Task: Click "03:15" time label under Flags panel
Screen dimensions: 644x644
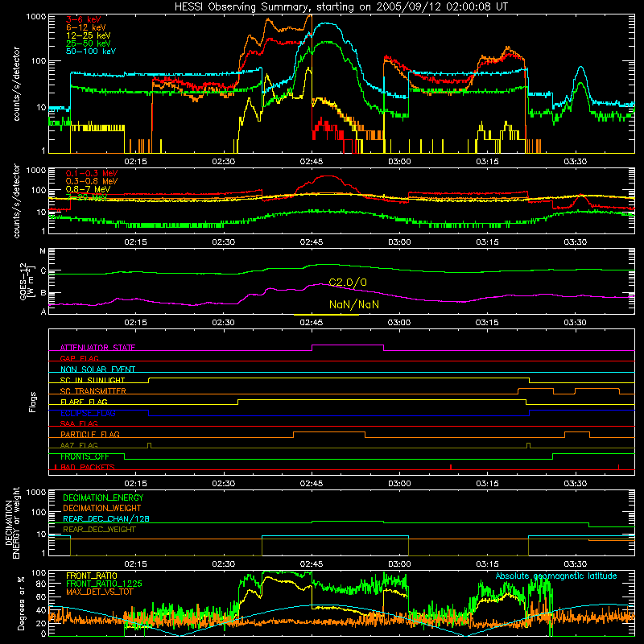Action: tap(487, 484)
